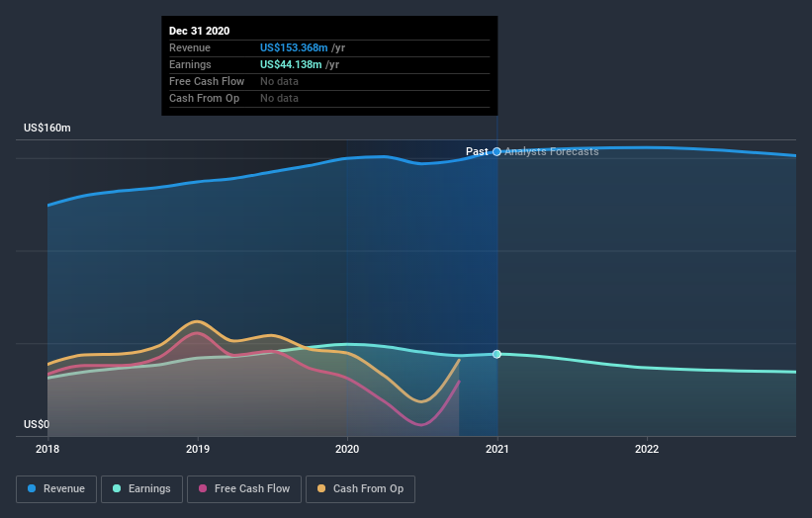Image resolution: width=812 pixels, height=518 pixels.
Task: Click the US$44.138m earnings value
Action: pyautogui.click(x=291, y=64)
